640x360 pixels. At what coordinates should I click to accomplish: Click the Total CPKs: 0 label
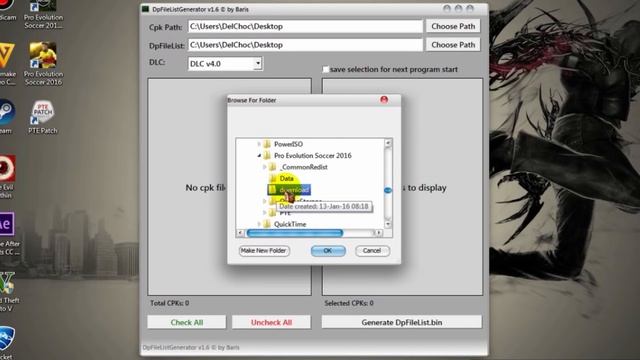[x=169, y=303]
